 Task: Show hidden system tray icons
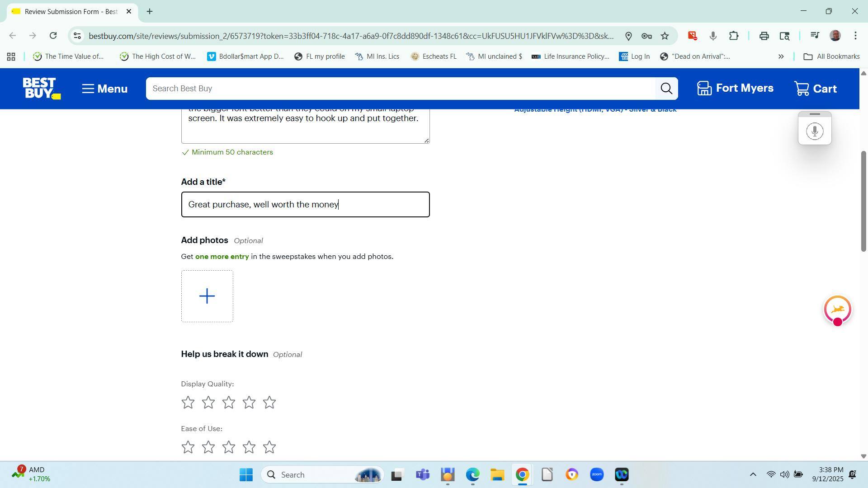tap(753, 474)
